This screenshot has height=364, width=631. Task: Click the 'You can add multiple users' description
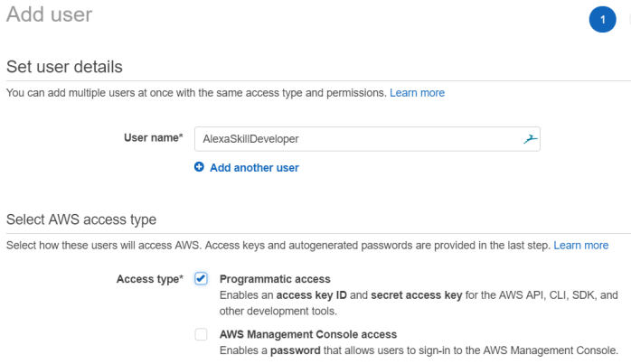click(x=196, y=93)
